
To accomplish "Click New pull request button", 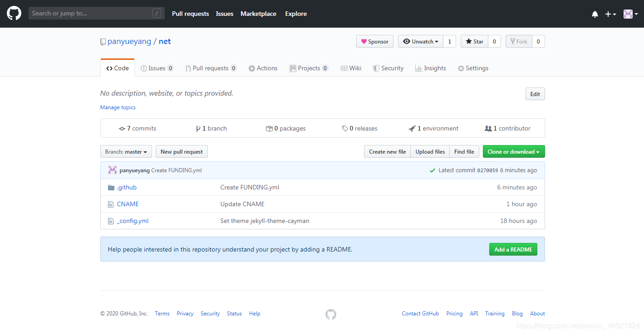I will point(182,151).
